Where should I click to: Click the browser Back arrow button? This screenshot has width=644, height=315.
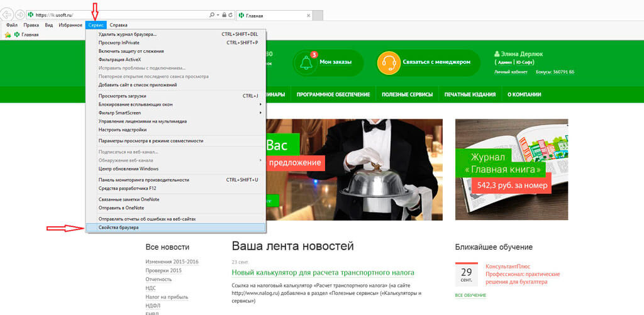pos(6,15)
